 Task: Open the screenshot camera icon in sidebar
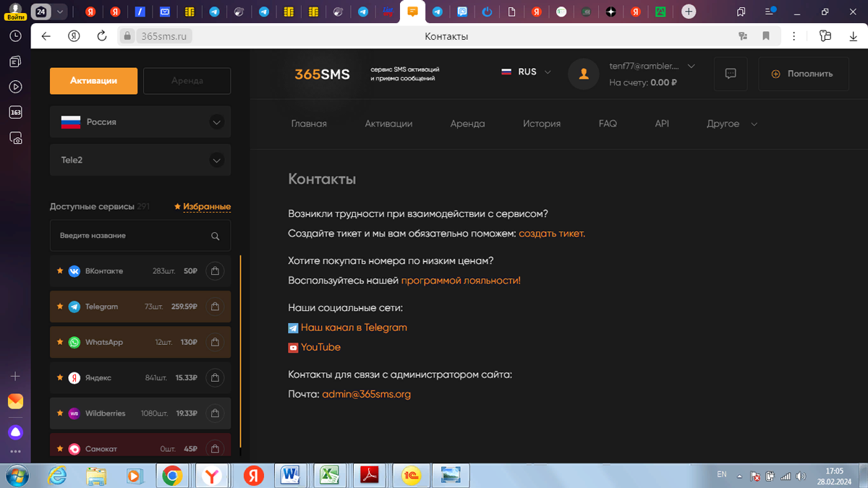coord(15,137)
